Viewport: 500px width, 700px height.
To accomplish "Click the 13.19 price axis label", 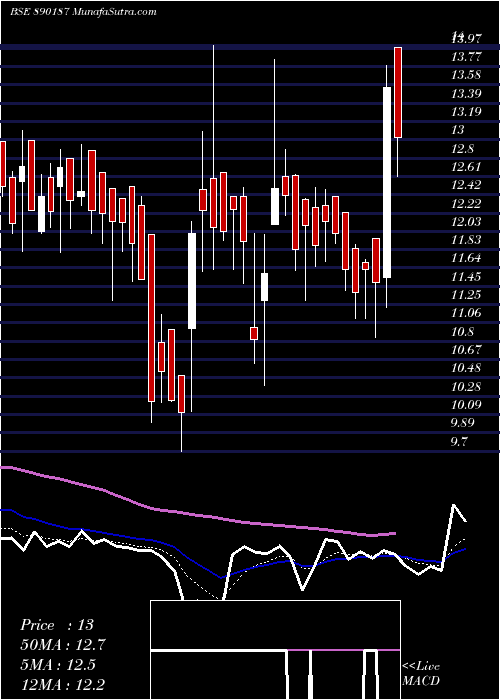I will point(467,112).
